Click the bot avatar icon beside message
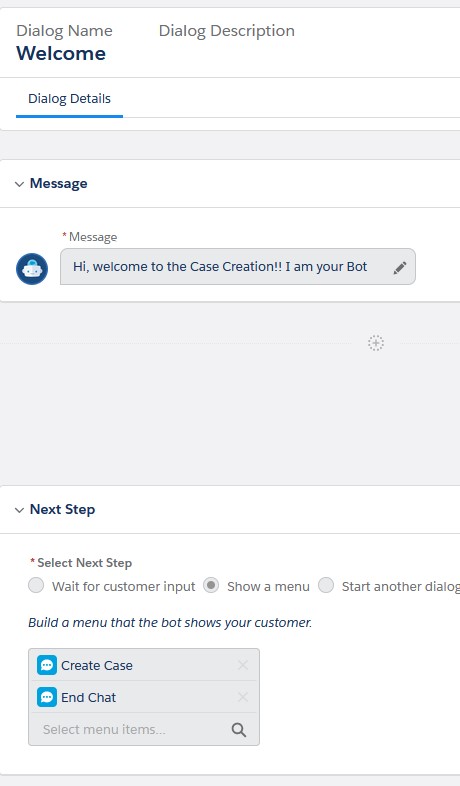The height and width of the screenshot is (786, 460). pyautogui.click(x=32, y=269)
